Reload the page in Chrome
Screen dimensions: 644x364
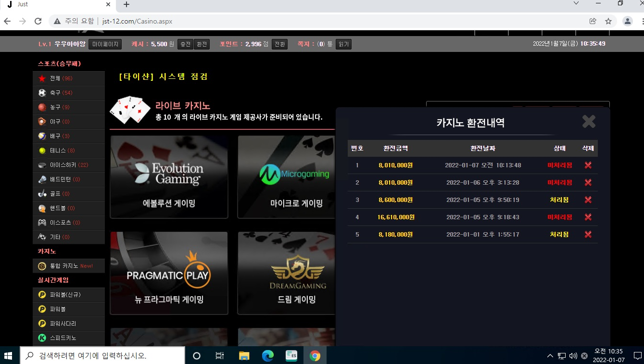click(38, 21)
